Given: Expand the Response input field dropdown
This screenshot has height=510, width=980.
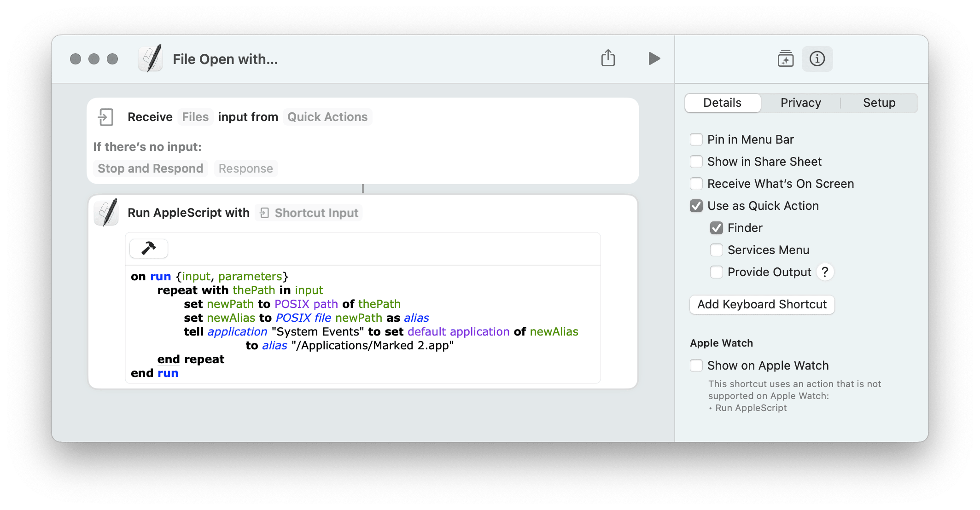Looking at the screenshot, I should click(x=246, y=168).
